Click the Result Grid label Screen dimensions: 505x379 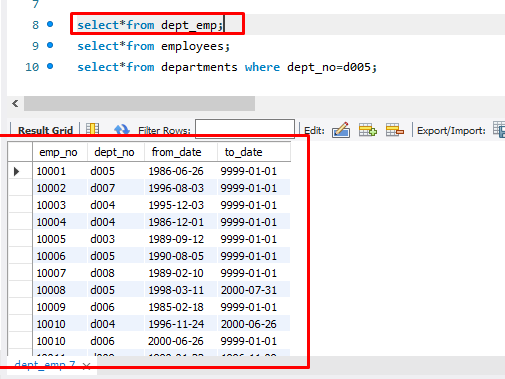[45, 130]
